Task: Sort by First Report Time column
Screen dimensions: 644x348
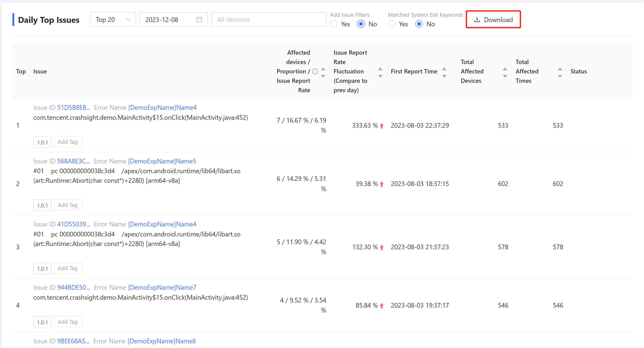Action: point(444,72)
